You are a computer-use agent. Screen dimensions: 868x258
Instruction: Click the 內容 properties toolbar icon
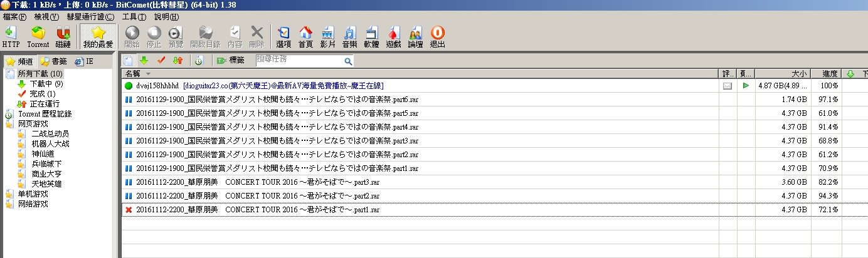point(235,37)
